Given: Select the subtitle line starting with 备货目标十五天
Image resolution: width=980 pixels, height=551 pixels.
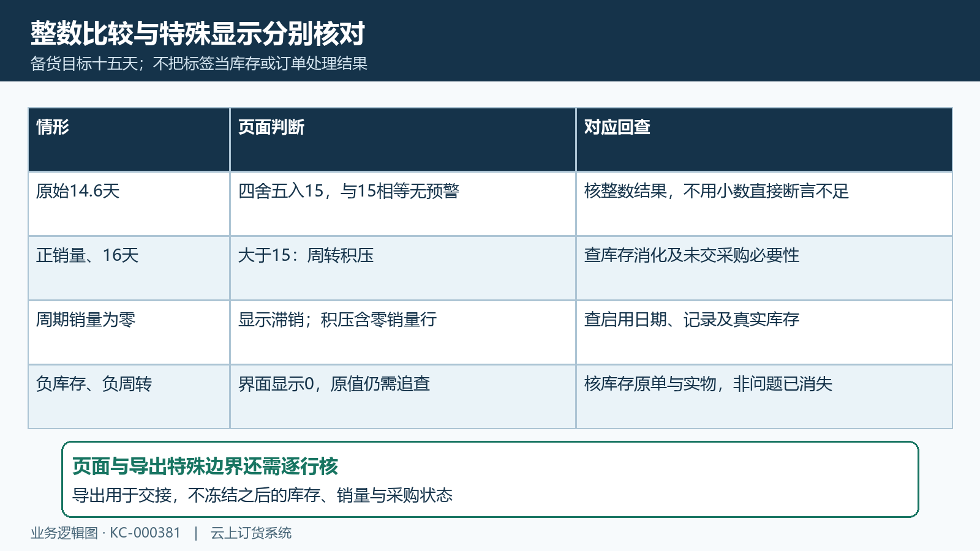Looking at the screenshot, I should (199, 64).
